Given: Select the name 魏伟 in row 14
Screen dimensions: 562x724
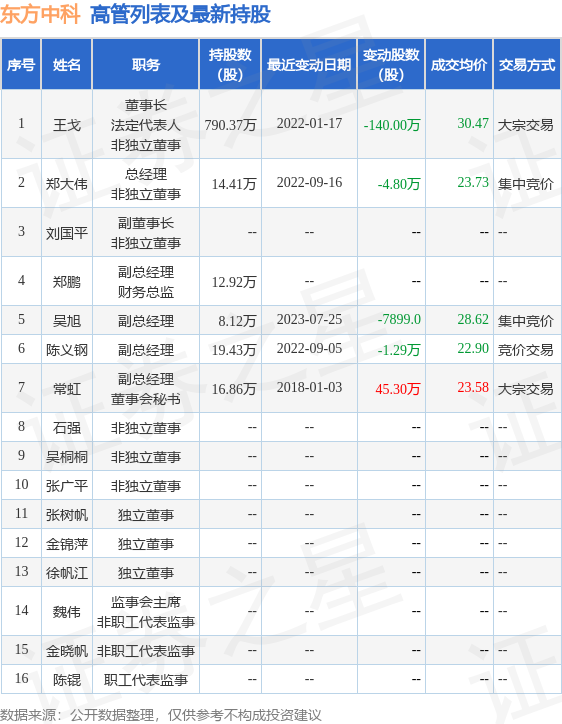Looking at the screenshot, I should (66, 612).
